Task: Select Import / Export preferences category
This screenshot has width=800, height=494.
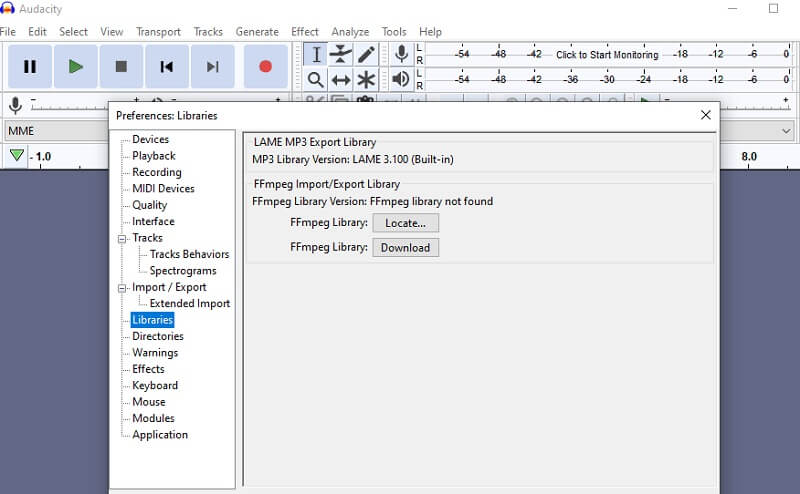Action: click(x=169, y=287)
